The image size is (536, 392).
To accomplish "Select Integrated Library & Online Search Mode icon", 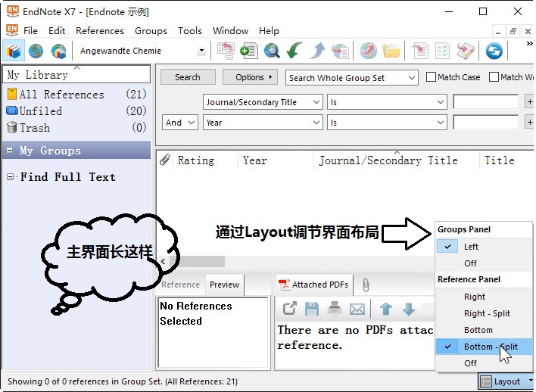I will pyautogui.click(x=58, y=51).
